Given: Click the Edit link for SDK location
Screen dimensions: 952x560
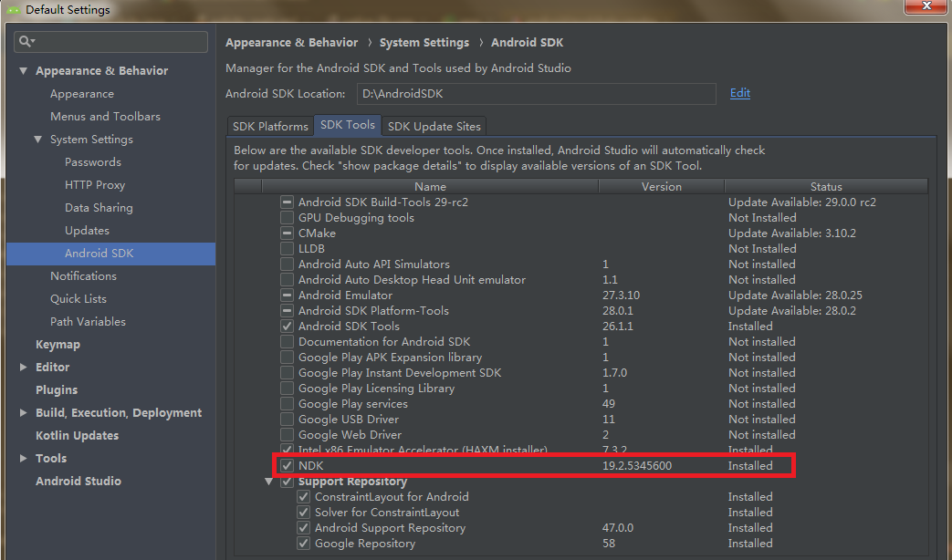Looking at the screenshot, I should pos(739,93).
